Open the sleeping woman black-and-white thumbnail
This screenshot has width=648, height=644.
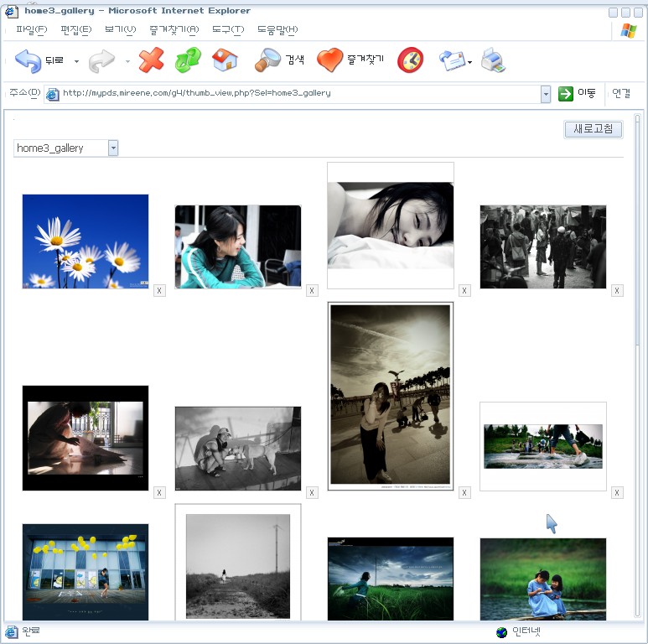click(390, 225)
